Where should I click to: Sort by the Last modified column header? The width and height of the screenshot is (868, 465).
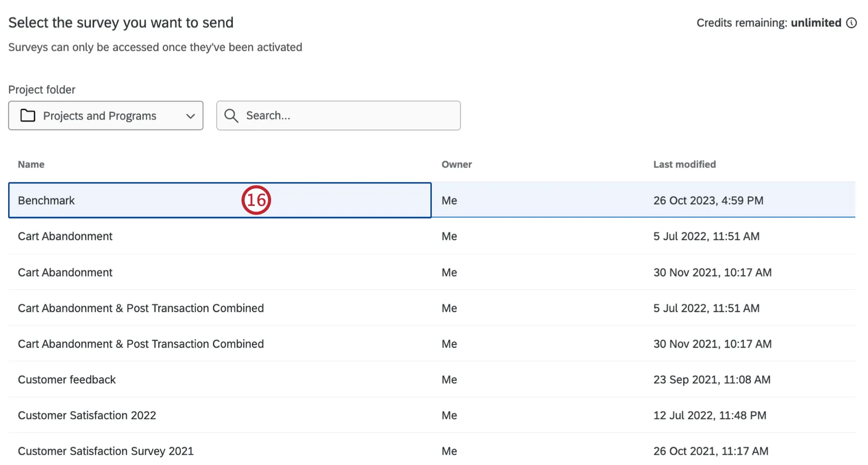pyautogui.click(x=684, y=164)
